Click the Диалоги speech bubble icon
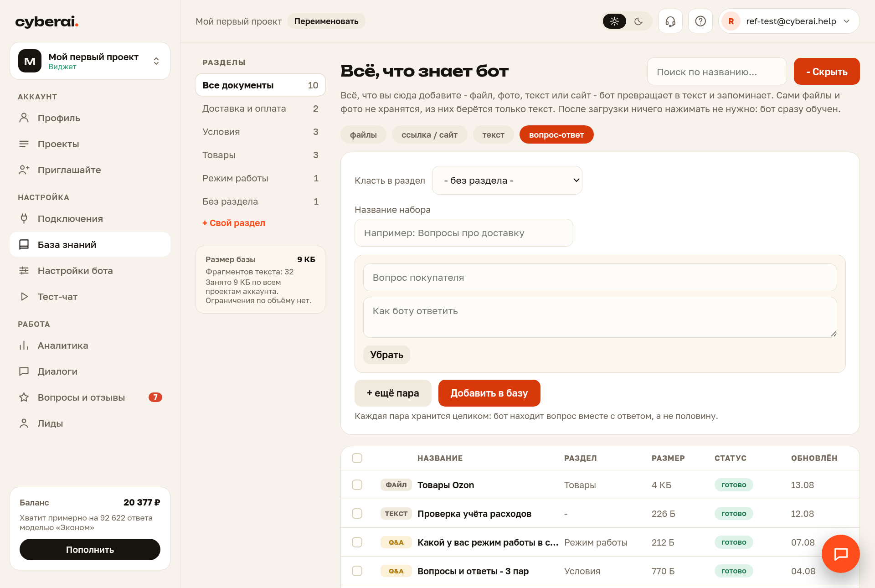The image size is (875, 588). 24,371
